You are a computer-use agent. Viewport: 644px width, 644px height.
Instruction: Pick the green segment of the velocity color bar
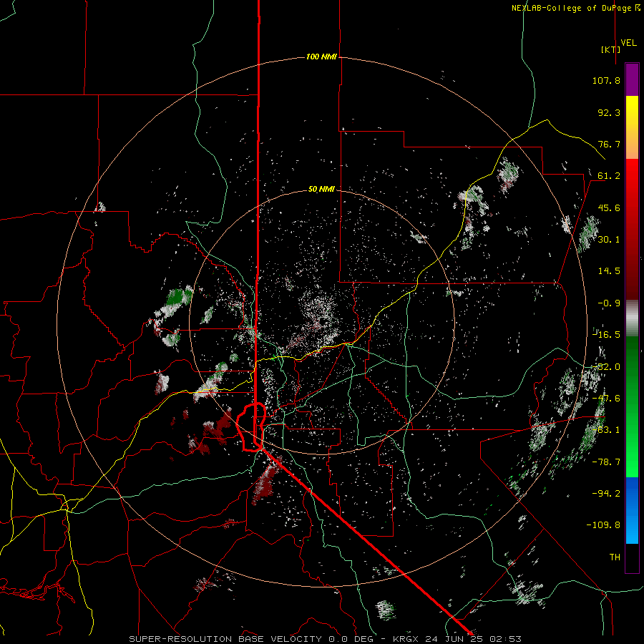pos(632,406)
